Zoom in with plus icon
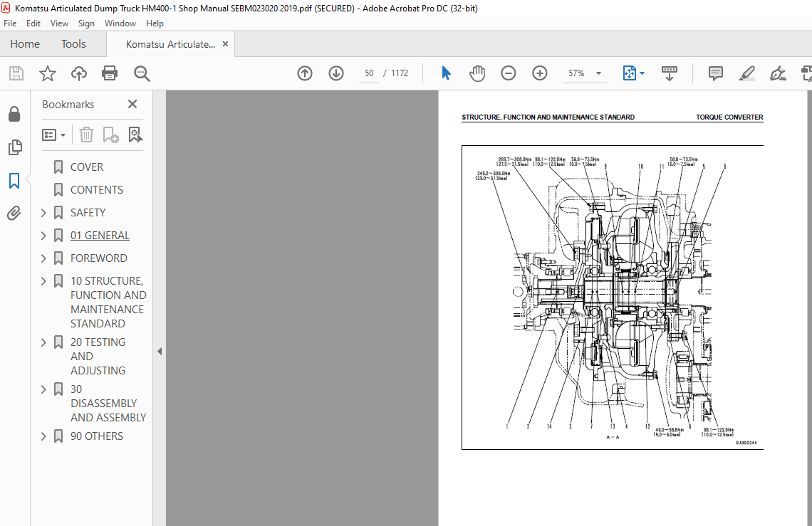 point(540,73)
